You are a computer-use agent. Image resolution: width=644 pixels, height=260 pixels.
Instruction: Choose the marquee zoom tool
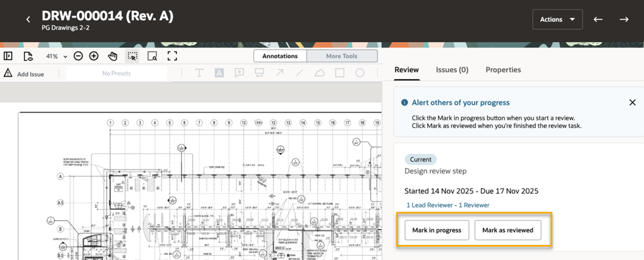(152, 56)
